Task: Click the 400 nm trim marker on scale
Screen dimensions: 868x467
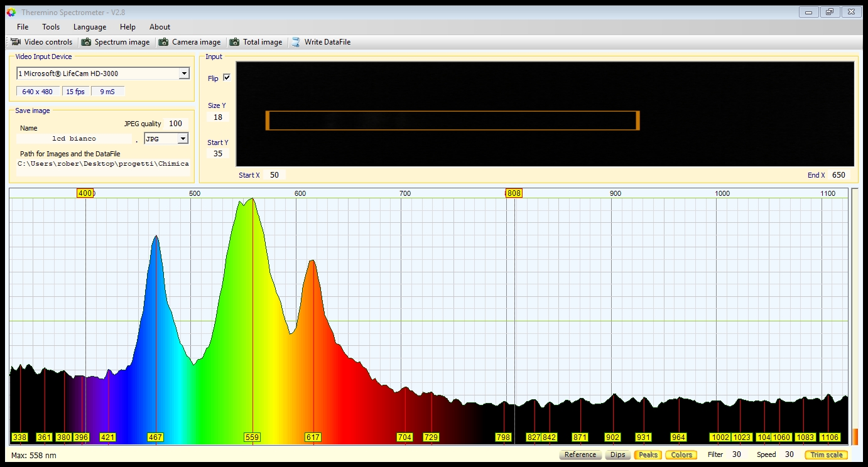Action: (85, 193)
